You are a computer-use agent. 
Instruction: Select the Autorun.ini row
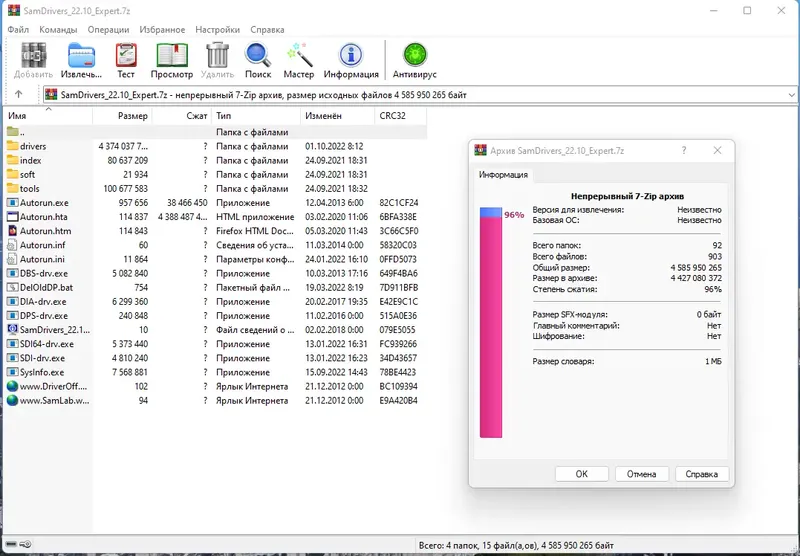click(x=215, y=259)
